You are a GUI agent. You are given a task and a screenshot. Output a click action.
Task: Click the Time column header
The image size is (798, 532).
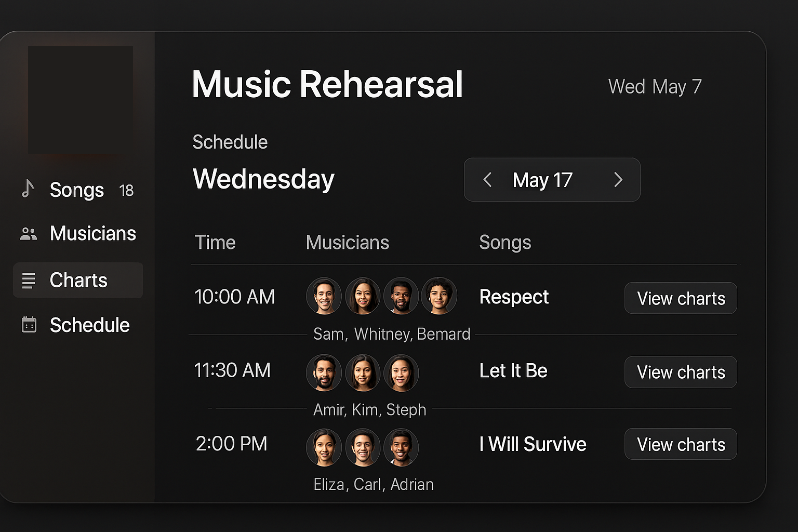(x=215, y=242)
